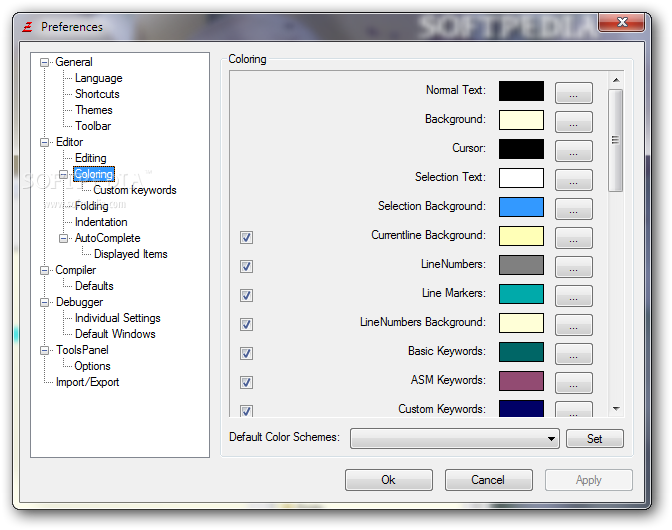Collapse the Debugger tree node

(x=44, y=302)
